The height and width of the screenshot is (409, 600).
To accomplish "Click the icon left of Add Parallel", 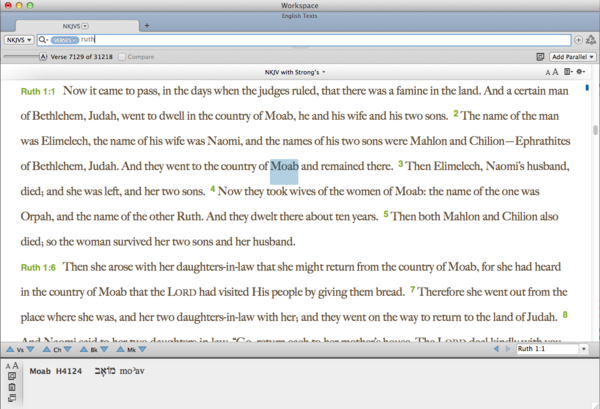I will pyautogui.click(x=540, y=56).
